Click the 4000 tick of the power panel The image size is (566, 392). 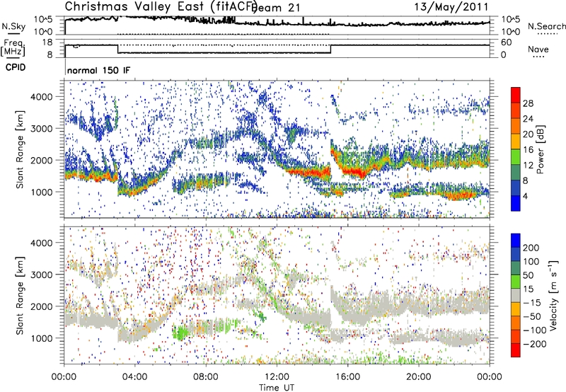tap(41, 97)
